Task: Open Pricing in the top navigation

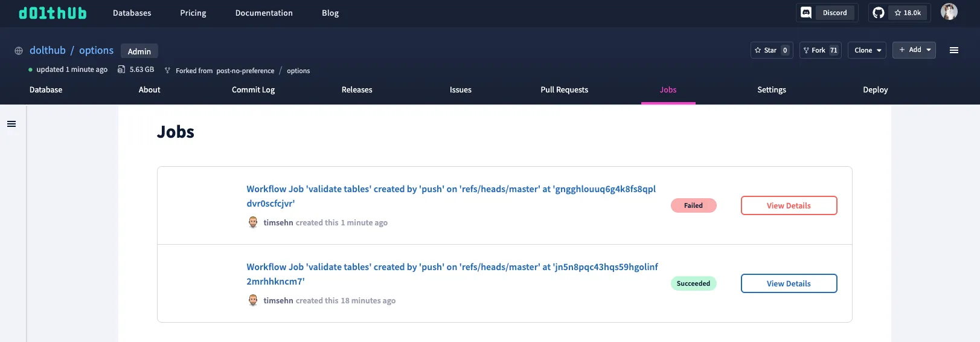Action: pyautogui.click(x=193, y=13)
